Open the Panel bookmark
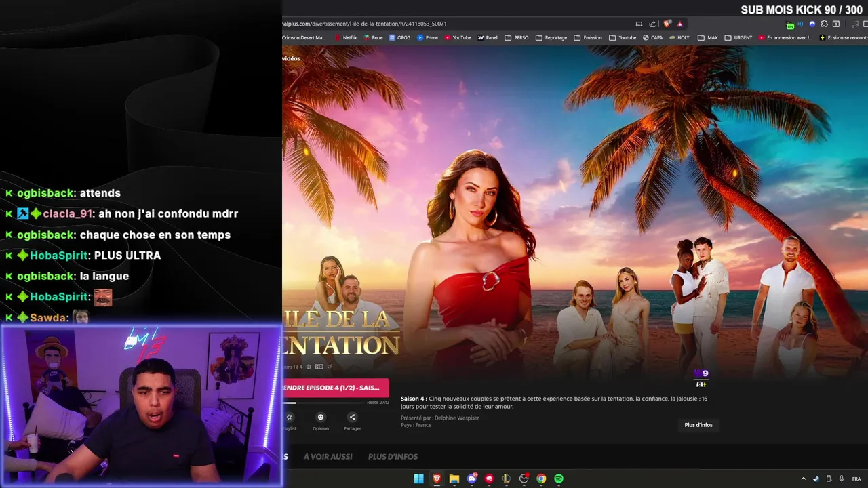The height and width of the screenshot is (488, 868). click(488, 38)
